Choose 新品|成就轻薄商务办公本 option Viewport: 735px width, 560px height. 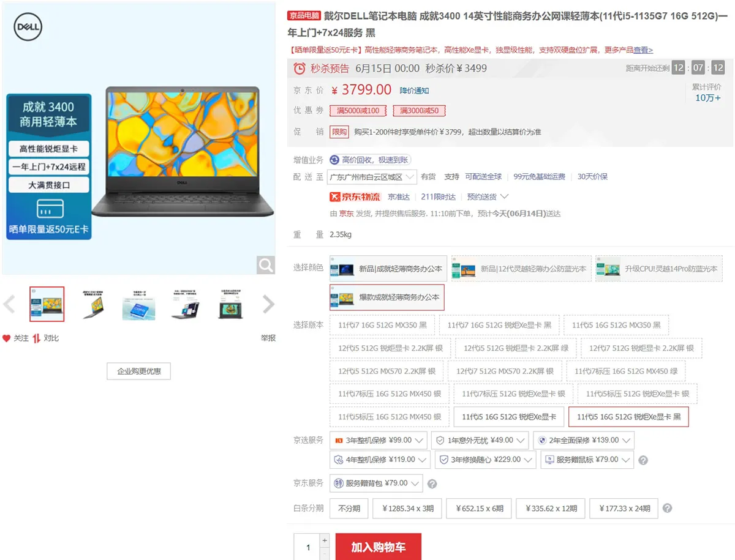388,268
